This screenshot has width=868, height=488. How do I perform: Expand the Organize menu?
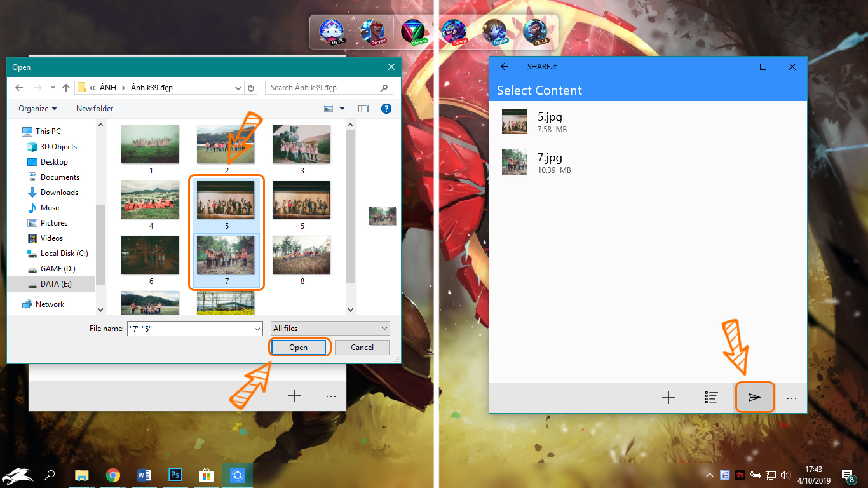tap(37, 109)
